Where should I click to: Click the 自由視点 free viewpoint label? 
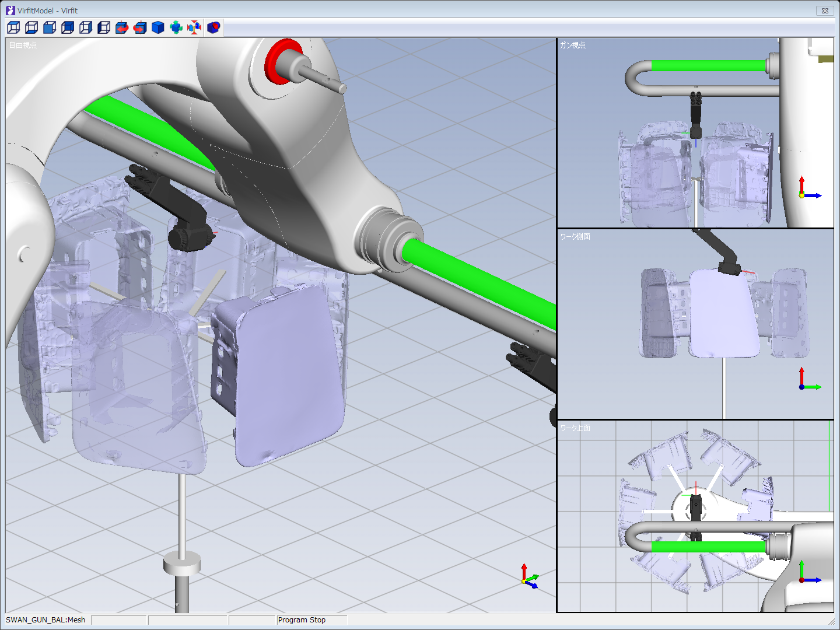(23, 45)
